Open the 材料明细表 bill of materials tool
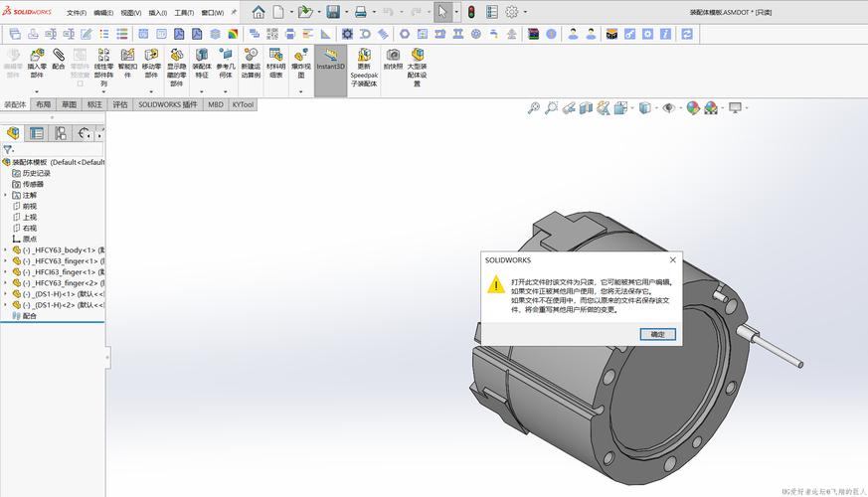The height and width of the screenshot is (497, 868). (x=275, y=63)
